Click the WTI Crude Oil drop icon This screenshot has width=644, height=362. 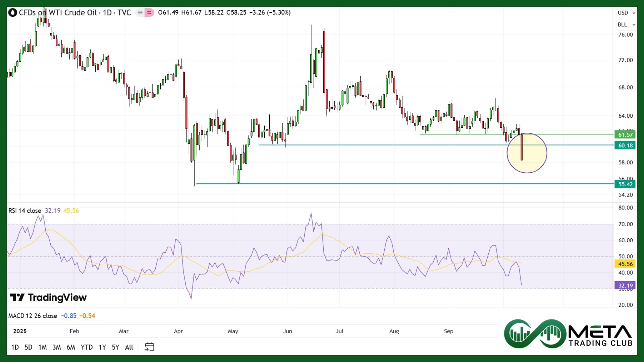(x=13, y=13)
